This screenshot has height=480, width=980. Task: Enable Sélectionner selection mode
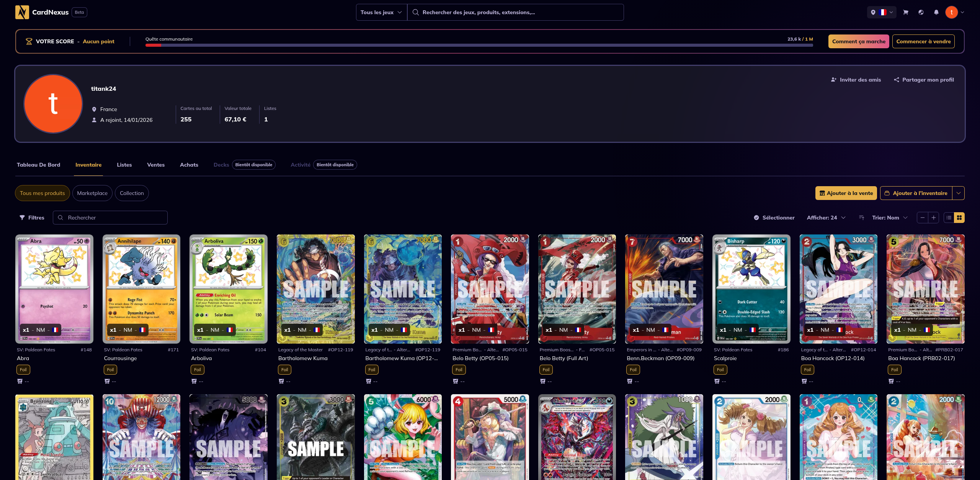click(x=774, y=218)
